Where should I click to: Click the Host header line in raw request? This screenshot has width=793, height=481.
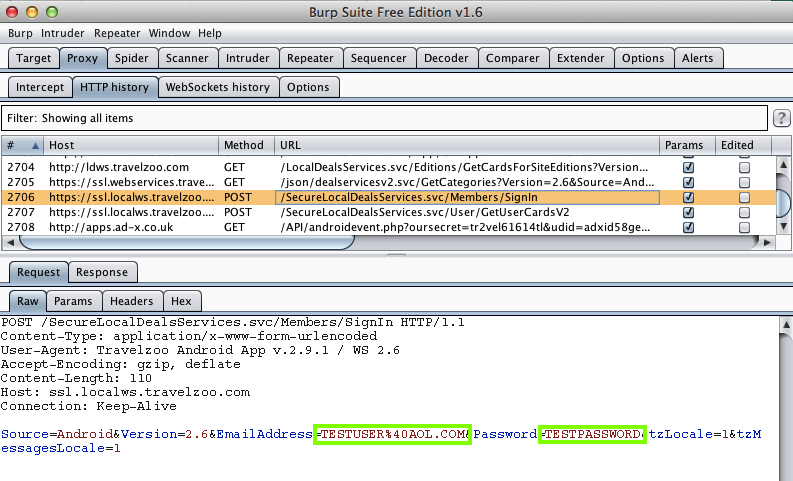125,392
